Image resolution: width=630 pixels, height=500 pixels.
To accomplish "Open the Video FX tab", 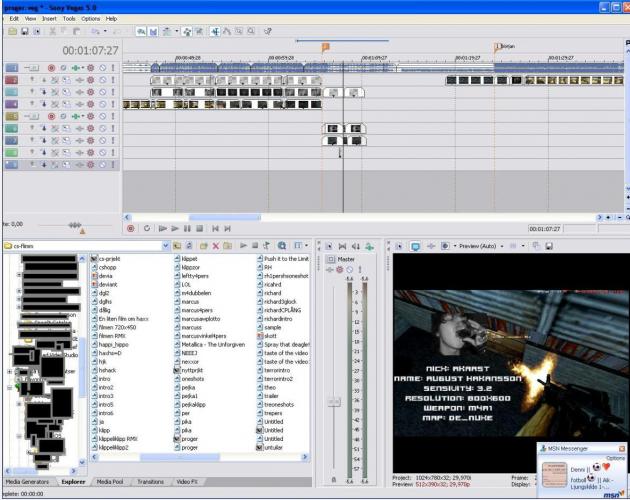I will click(x=188, y=481).
